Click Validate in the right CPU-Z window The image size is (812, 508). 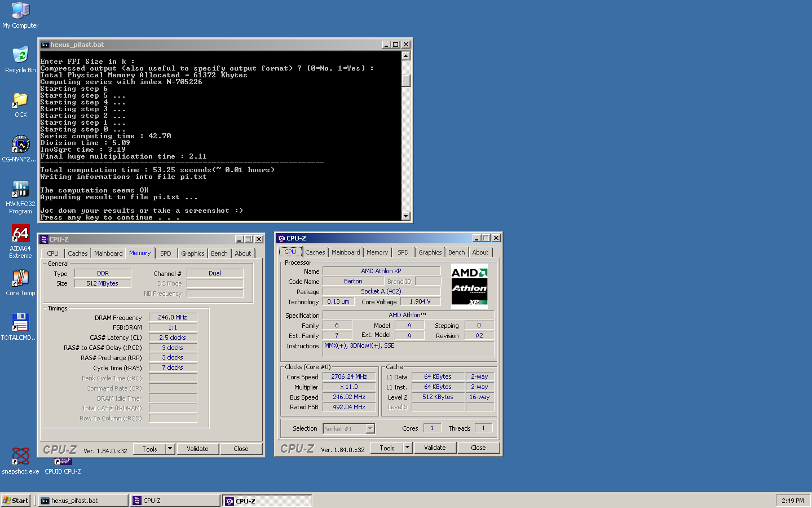click(435, 448)
